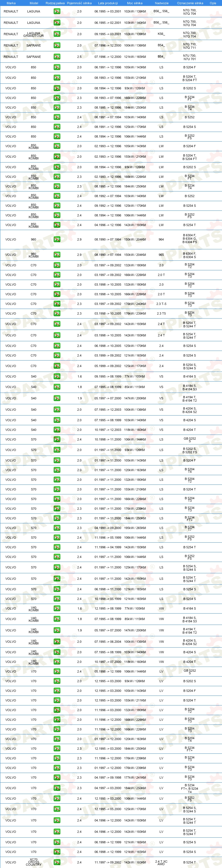Click fuel icon in V70 155kW / 211KM row
The height and width of the screenshot is (868, 222).
pos(57,700)
